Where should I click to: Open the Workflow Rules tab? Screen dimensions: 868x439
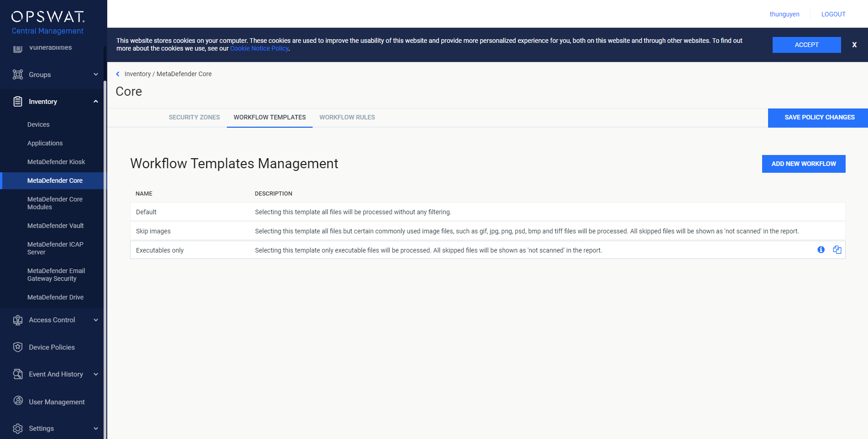click(x=347, y=117)
